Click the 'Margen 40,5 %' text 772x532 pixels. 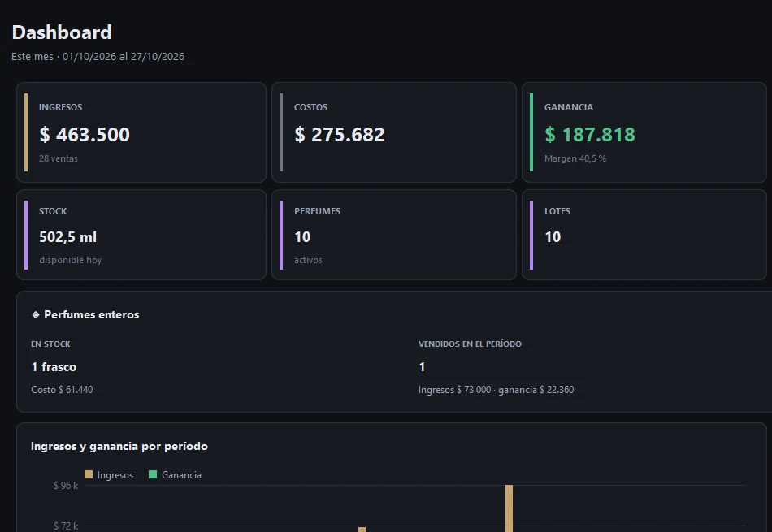(x=575, y=158)
